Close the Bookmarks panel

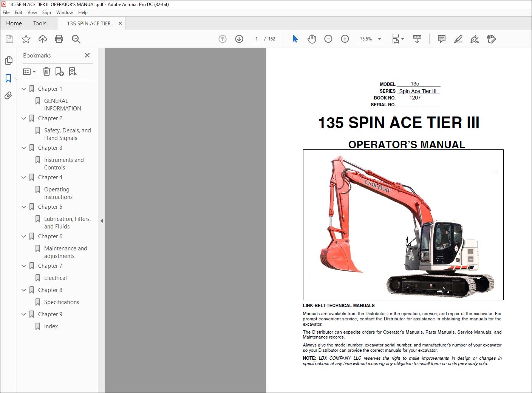click(87, 55)
